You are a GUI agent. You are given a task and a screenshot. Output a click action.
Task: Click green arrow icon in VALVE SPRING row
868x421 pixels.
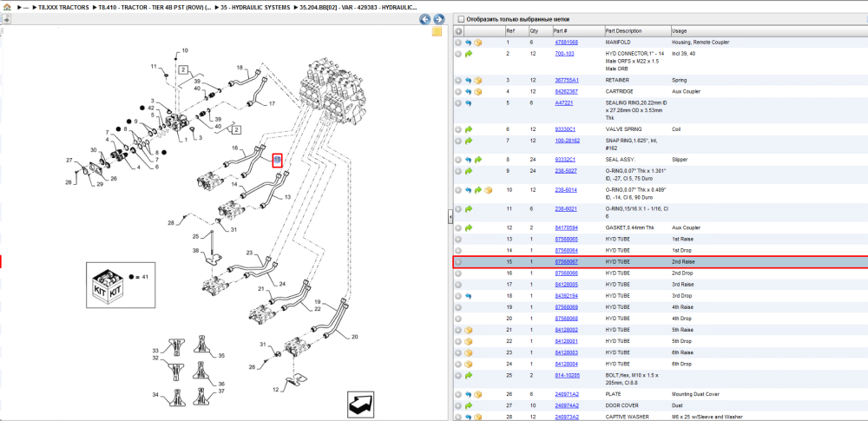(469, 129)
